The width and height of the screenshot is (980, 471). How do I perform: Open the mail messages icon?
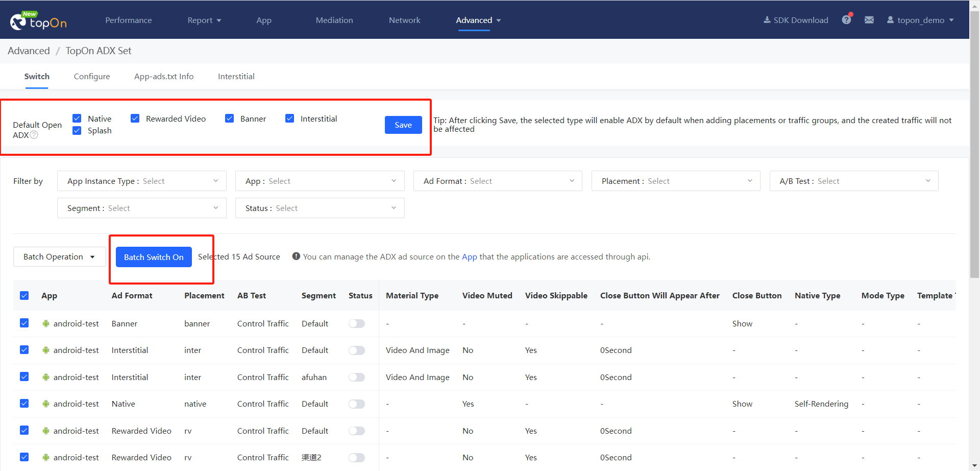point(869,20)
